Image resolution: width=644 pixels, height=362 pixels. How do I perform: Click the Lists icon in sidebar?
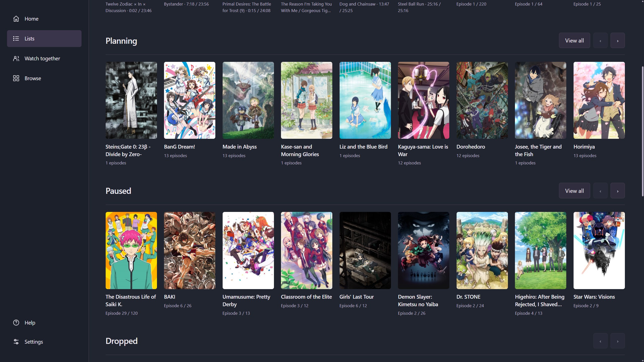(x=16, y=38)
